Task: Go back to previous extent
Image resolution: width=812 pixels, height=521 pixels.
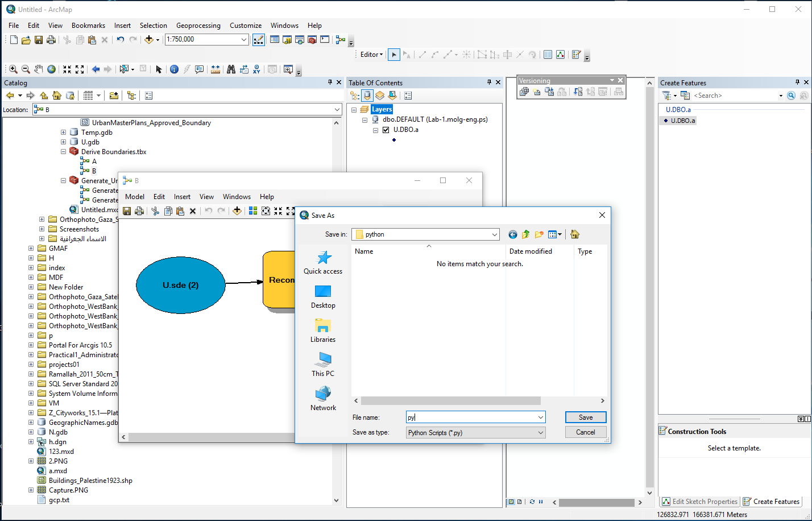Action: tap(96, 69)
